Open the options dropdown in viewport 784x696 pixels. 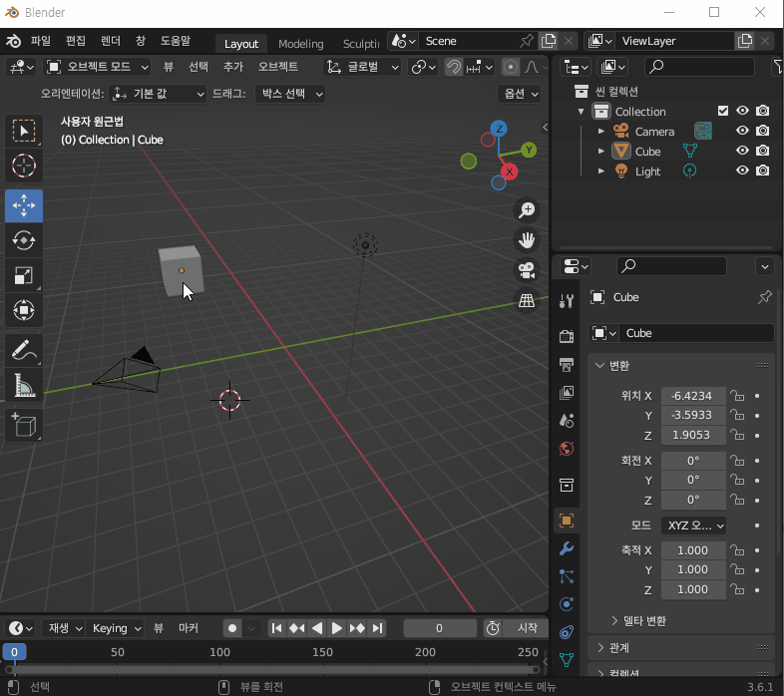tap(520, 94)
